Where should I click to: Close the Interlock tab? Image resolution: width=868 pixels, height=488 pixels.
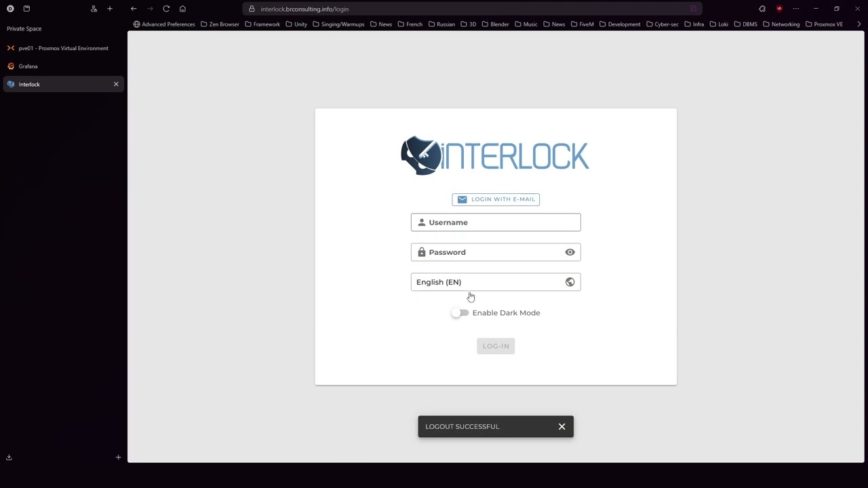click(x=116, y=84)
